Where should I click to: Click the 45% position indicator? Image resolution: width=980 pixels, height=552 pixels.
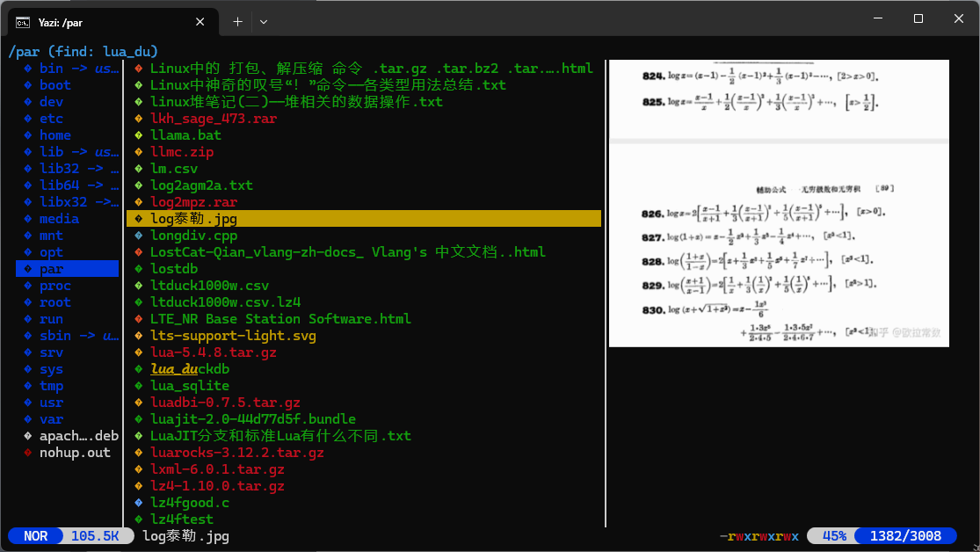(834, 536)
